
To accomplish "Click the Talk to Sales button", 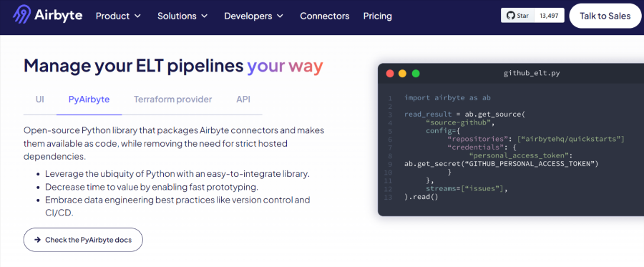I will (605, 16).
